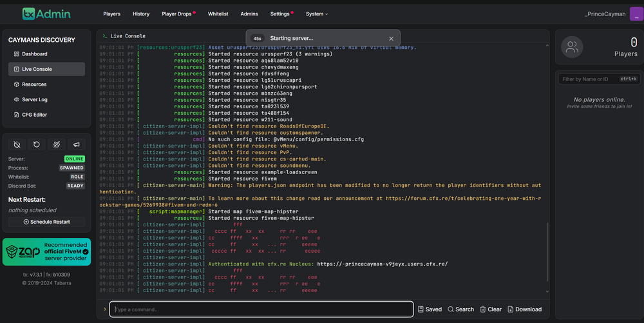Click "Couldn't find resource vMenu." line

pyautogui.click(x=253, y=146)
